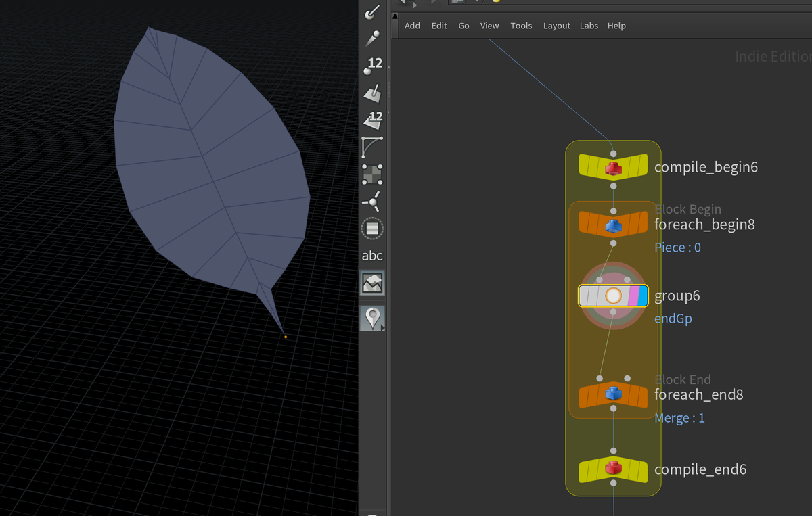
Task: Toggle point normals display icon at toolbar top
Action: point(372,12)
